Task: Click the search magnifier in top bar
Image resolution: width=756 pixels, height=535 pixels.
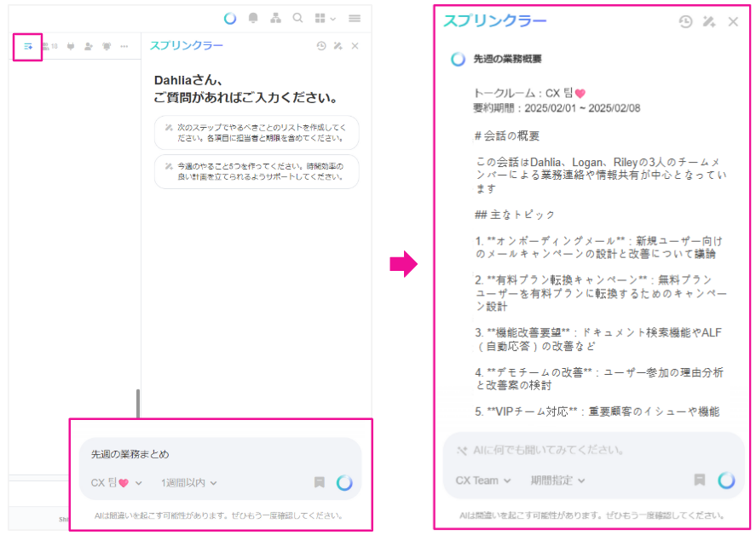Action: [298, 18]
